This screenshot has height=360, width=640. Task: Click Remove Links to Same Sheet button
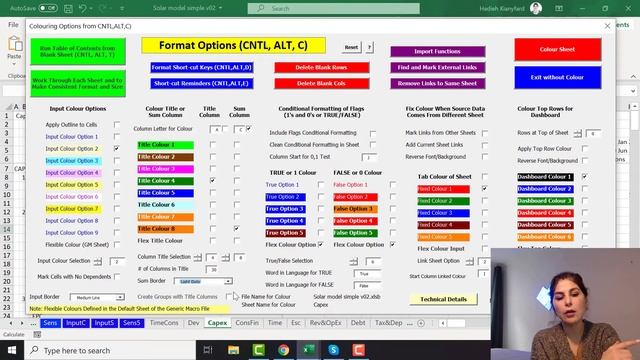point(438,83)
